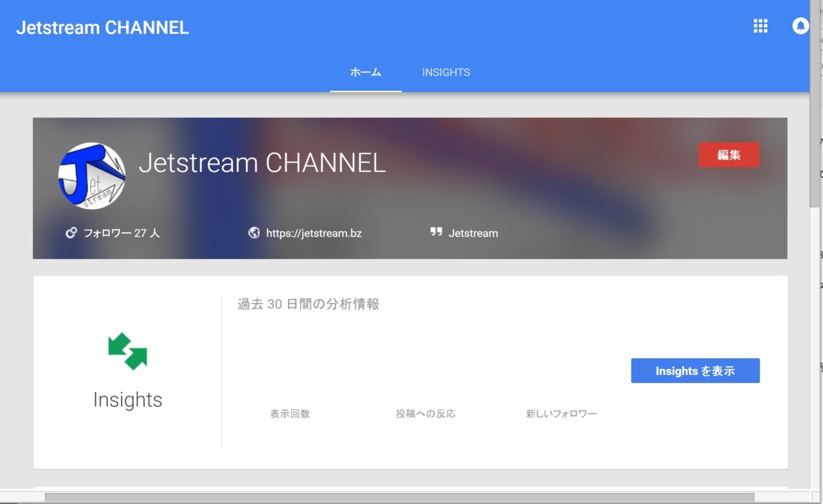Open the notifications bell
823x504 pixels.
(800, 26)
